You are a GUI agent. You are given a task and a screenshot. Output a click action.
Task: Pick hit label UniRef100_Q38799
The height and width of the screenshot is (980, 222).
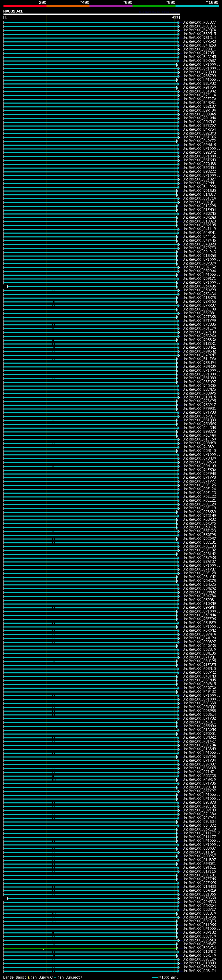click(x=199, y=76)
